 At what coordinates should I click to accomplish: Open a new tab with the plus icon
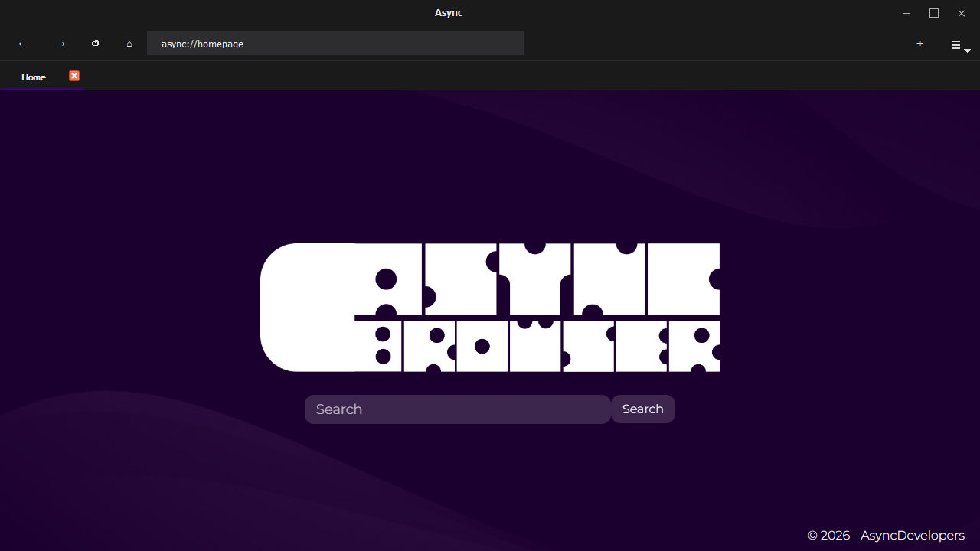(920, 44)
